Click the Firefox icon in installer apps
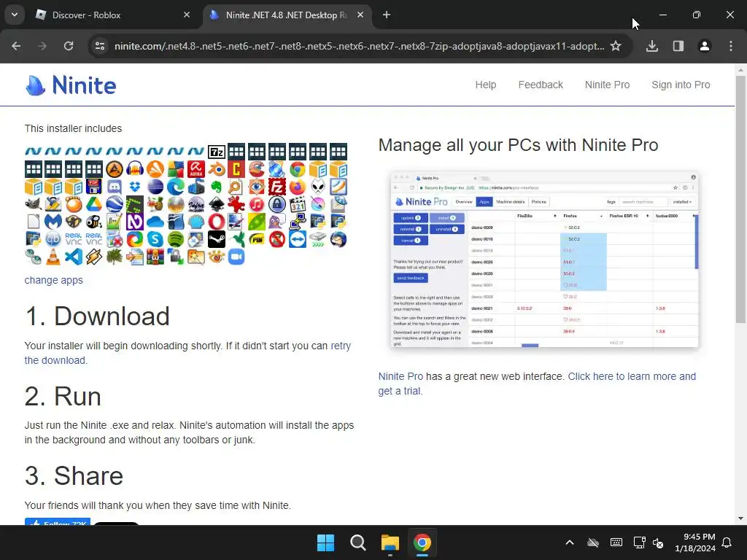Screen dimensions: 747x560 [x=298, y=187]
